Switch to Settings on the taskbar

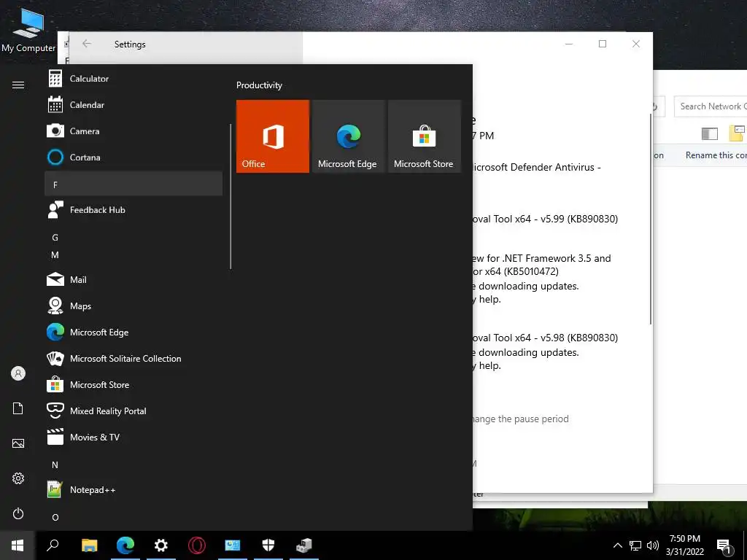pos(161,545)
